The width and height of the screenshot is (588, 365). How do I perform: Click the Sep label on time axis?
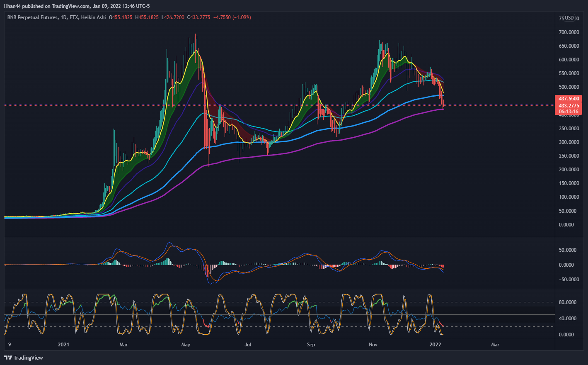(311, 345)
